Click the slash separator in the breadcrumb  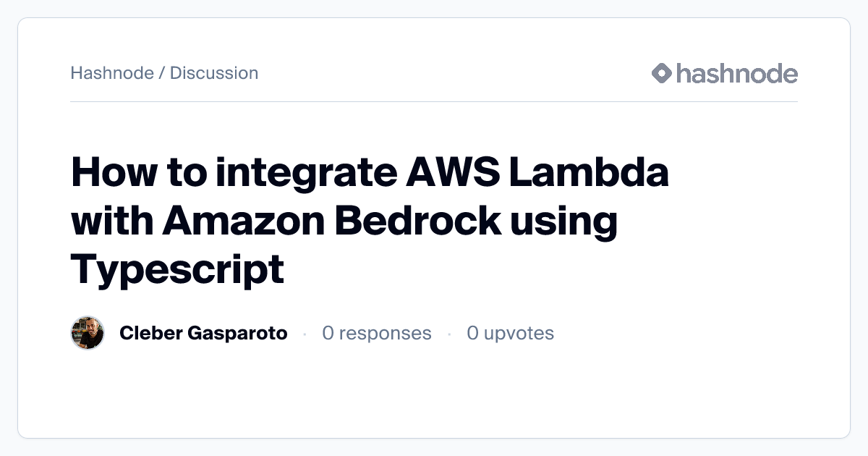tap(162, 73)
